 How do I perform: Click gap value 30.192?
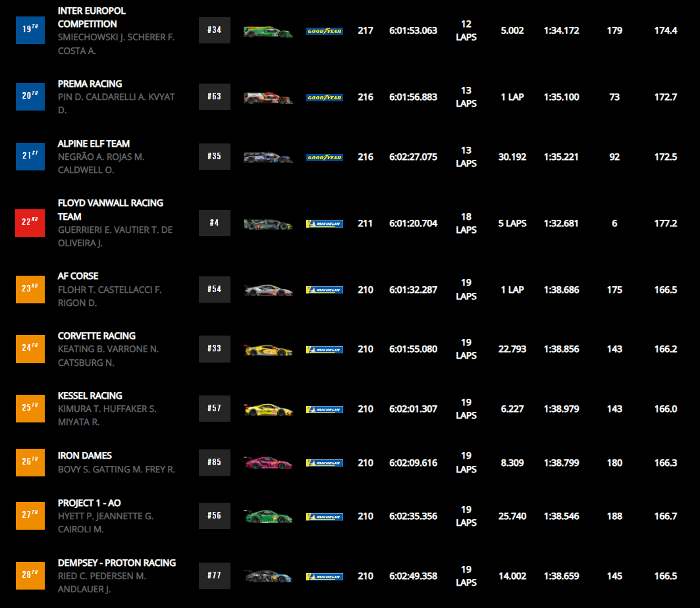pos(512,157)
